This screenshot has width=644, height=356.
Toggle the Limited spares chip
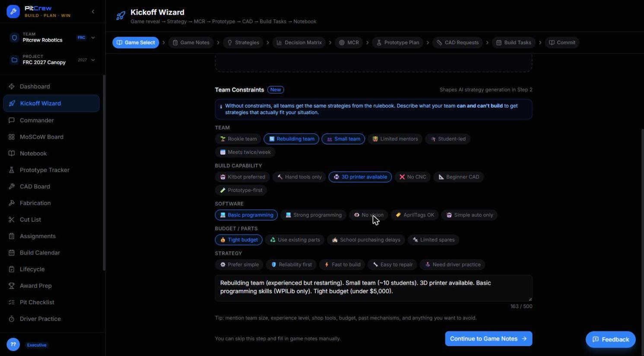point(433,240)
